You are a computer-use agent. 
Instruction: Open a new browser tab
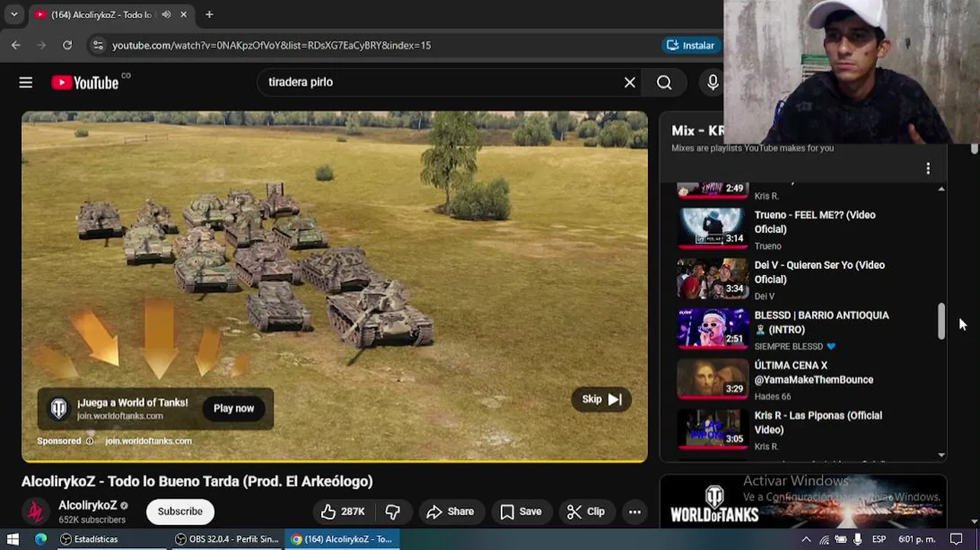pos(209,15)
